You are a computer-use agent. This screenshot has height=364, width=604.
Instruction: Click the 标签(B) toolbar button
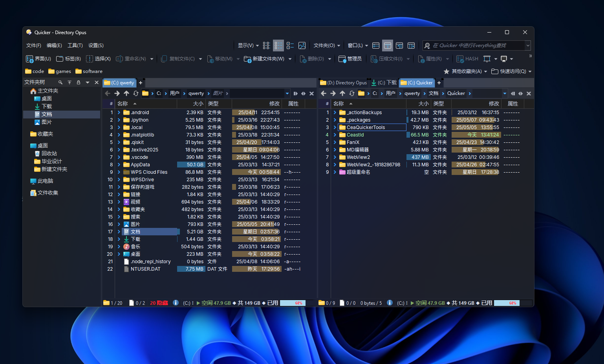[x=68, y=59]
